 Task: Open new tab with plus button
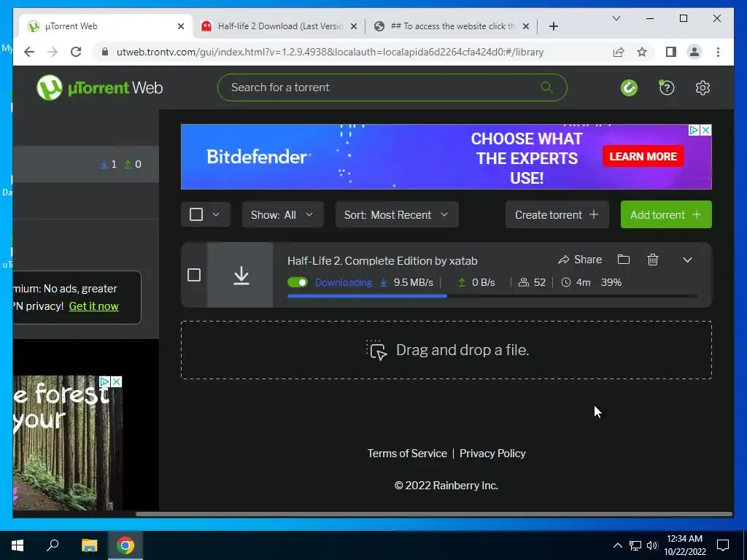[554, 26]
